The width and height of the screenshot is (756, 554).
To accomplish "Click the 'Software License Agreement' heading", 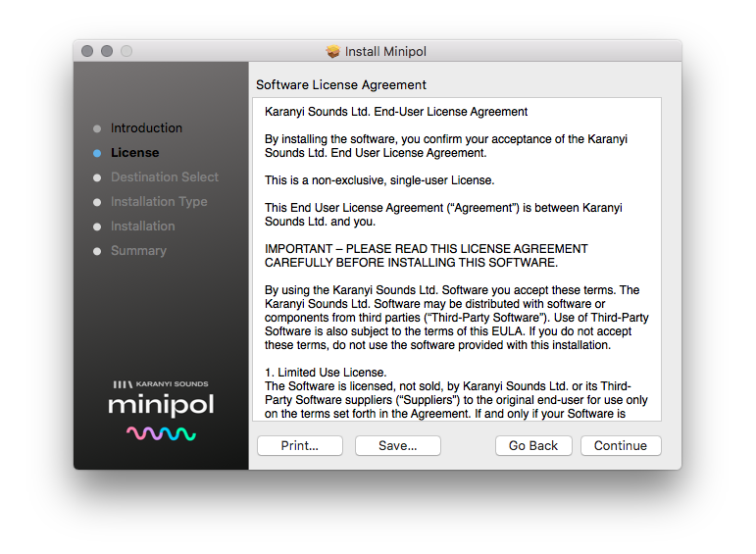I will pos(341,85).
